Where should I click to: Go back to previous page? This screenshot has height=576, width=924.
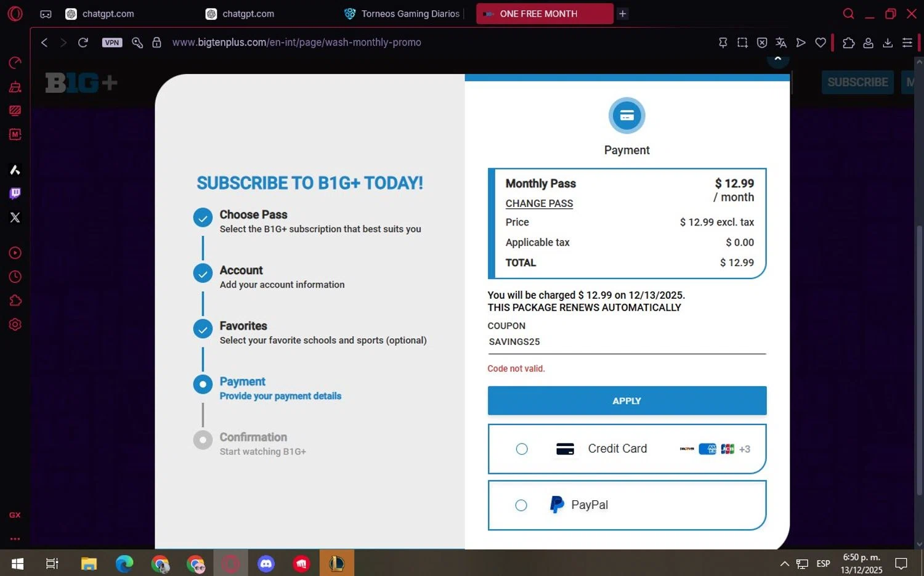click(44, 43)
